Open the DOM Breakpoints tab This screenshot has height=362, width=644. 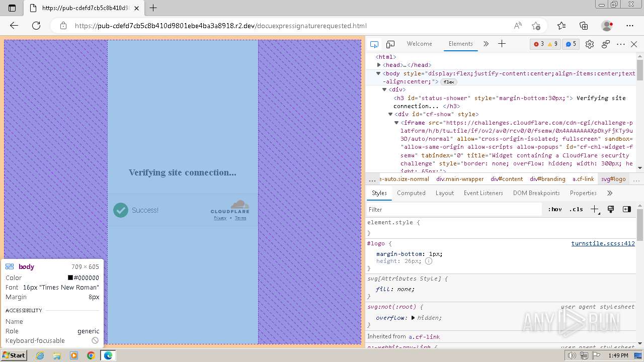[x=536, y=193]
